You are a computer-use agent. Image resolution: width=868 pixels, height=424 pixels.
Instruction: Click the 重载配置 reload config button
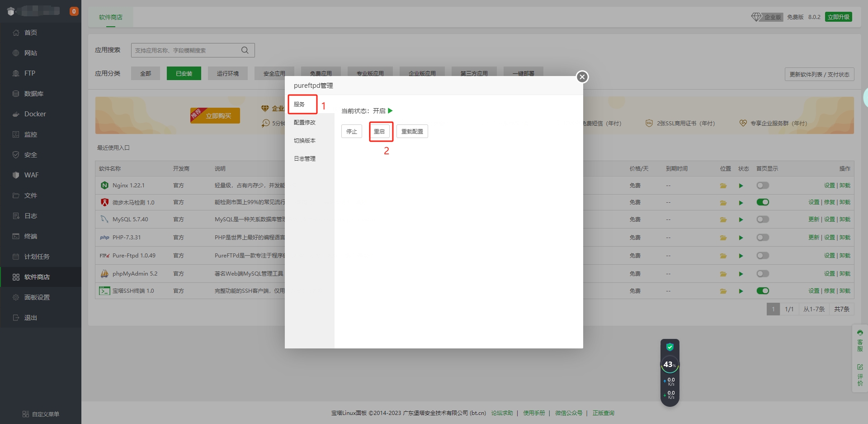[412, 132]
